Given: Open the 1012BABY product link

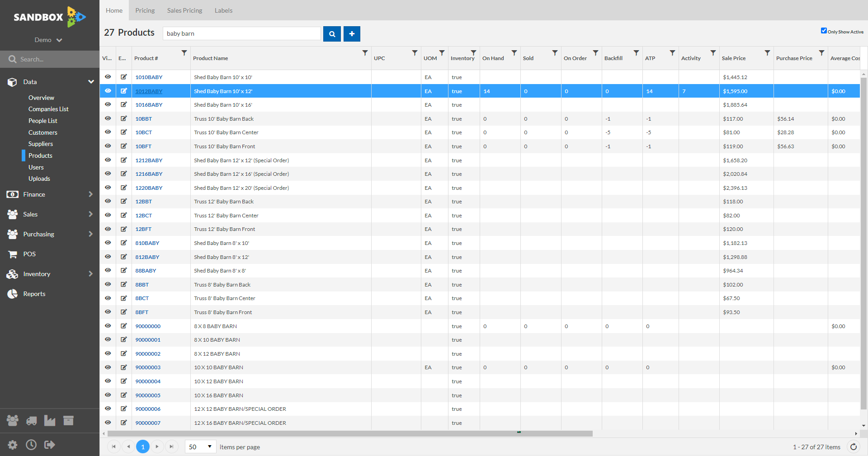Looking at the screenshot, I should (x=149, y=91).
